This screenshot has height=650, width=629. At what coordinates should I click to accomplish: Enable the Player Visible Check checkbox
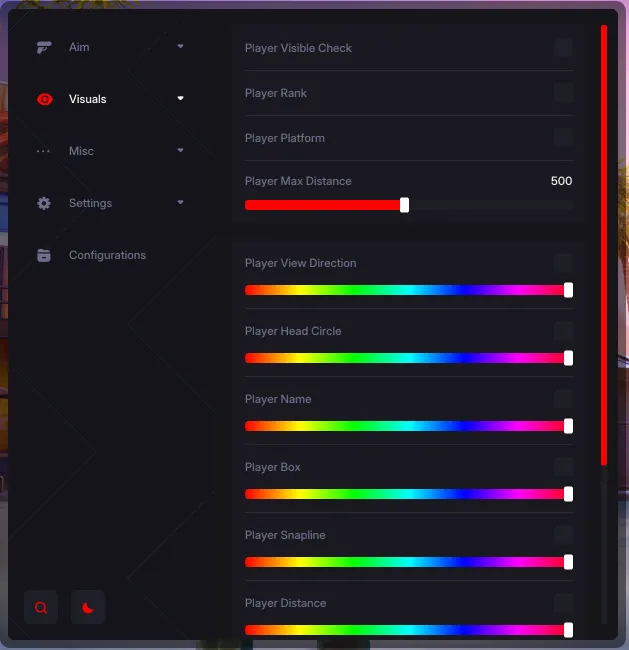coord(563,47)
